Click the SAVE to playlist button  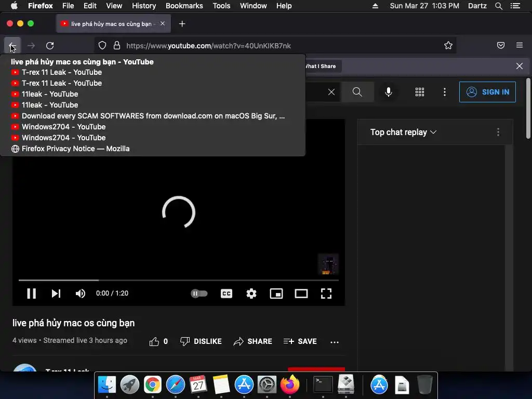coord(300,341)
